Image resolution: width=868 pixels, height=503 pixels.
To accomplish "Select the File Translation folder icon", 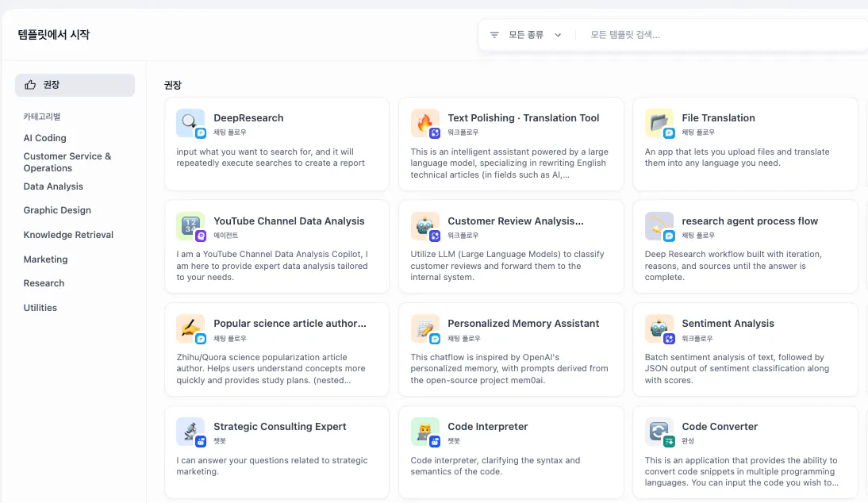I will [659, 124].
